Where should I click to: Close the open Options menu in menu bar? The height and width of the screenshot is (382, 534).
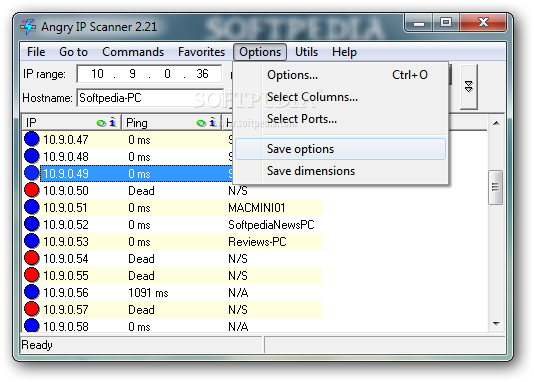coord(260,52)
